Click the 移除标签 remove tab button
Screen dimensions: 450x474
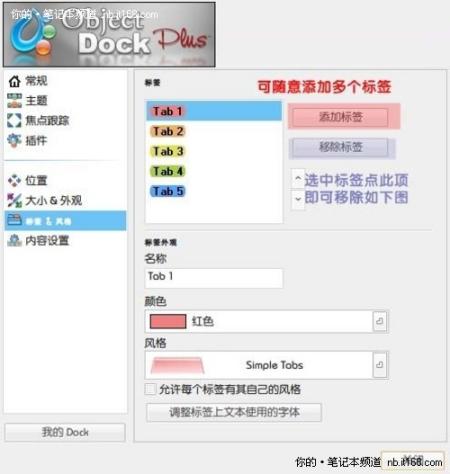coord(340,147)
